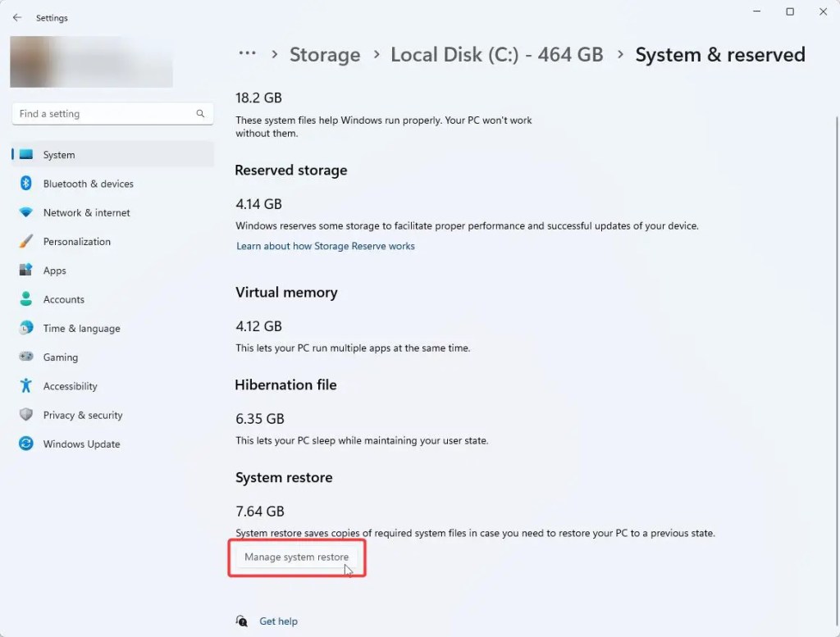The image size is (840, 637).
Task: Expand the breadcrumb ellipsis menu
Action: point(247,53)
